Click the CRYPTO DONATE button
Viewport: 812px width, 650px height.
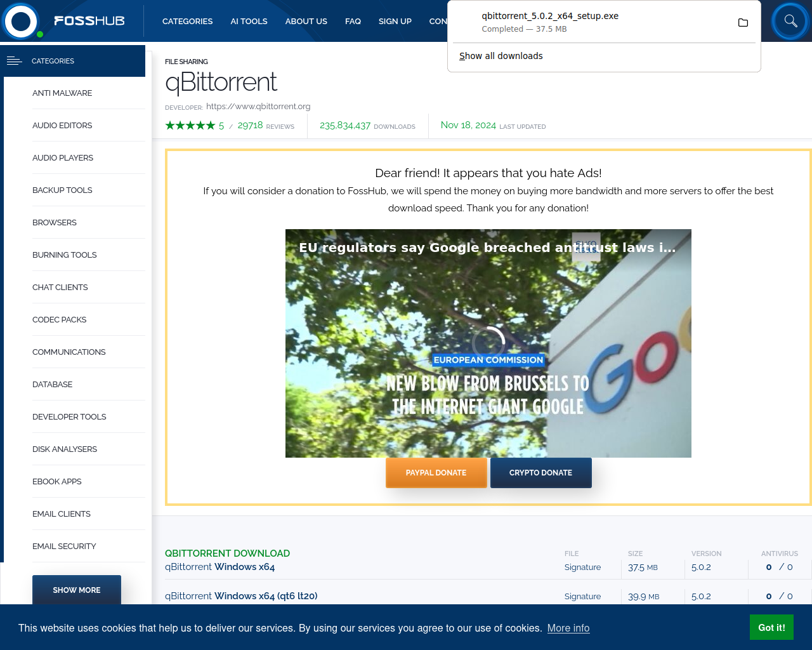[x=541, y=473]
